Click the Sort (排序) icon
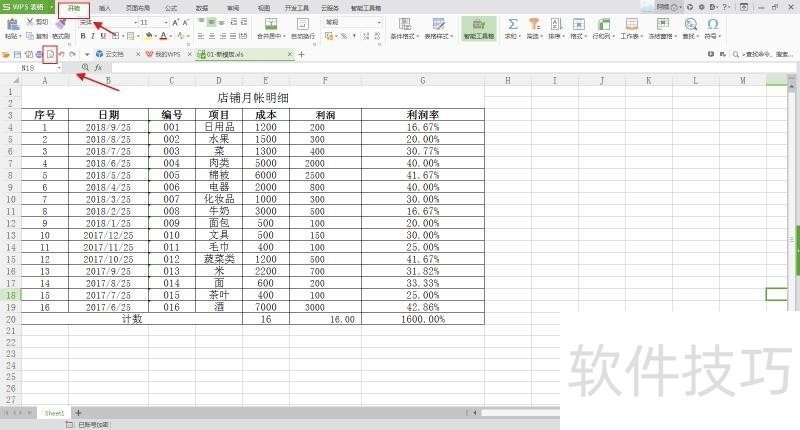 coord(554,24)
